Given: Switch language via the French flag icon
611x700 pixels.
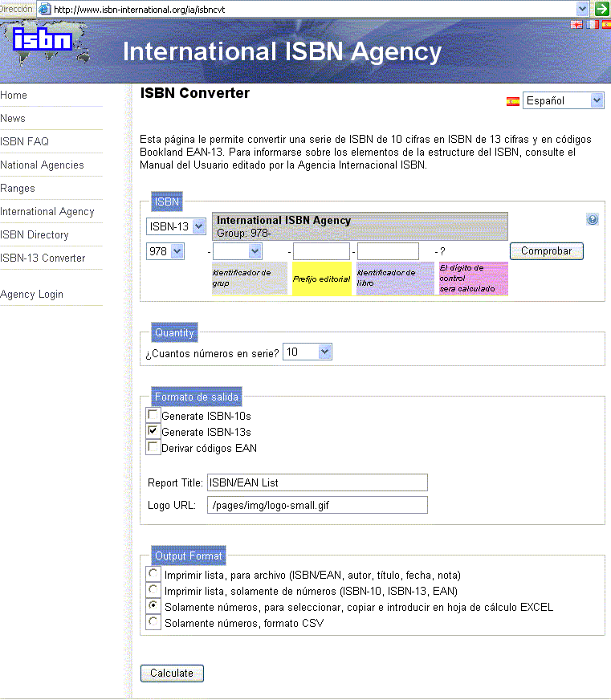Looking at the screenshot, I should tap(591, 24).
